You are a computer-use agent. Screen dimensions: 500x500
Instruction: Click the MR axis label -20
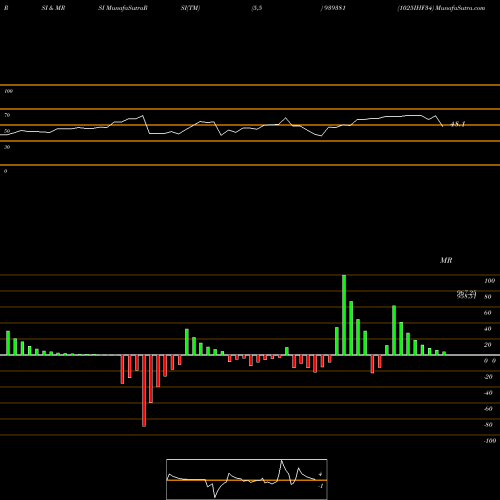(488, 377)
